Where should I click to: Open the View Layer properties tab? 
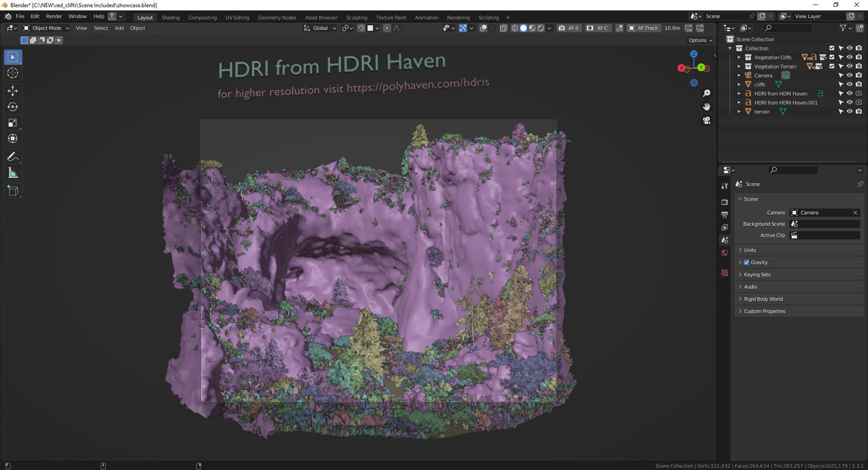pyautogui.click(x=725, y=227)
